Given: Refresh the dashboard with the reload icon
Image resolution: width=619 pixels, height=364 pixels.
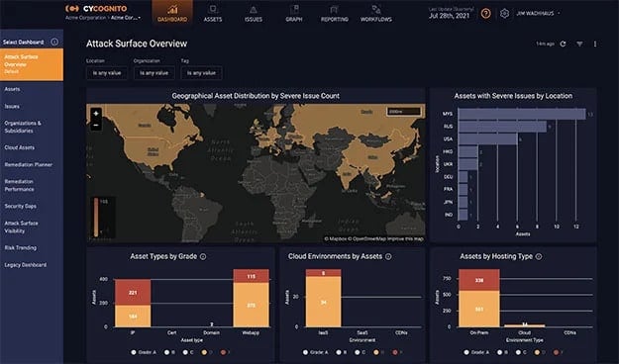Looking at the screenshot, I should 563,44.
